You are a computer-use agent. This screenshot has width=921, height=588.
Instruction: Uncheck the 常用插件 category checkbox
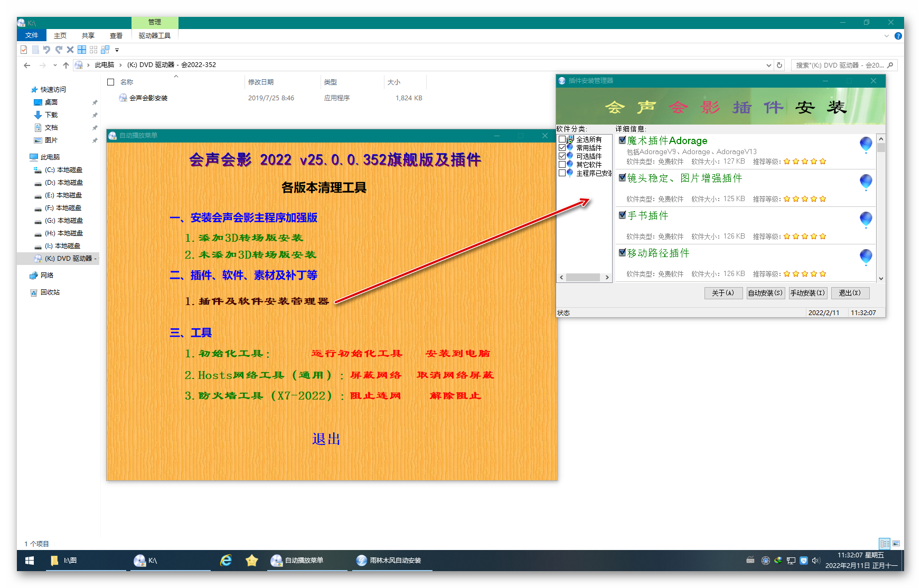[562, 148]
